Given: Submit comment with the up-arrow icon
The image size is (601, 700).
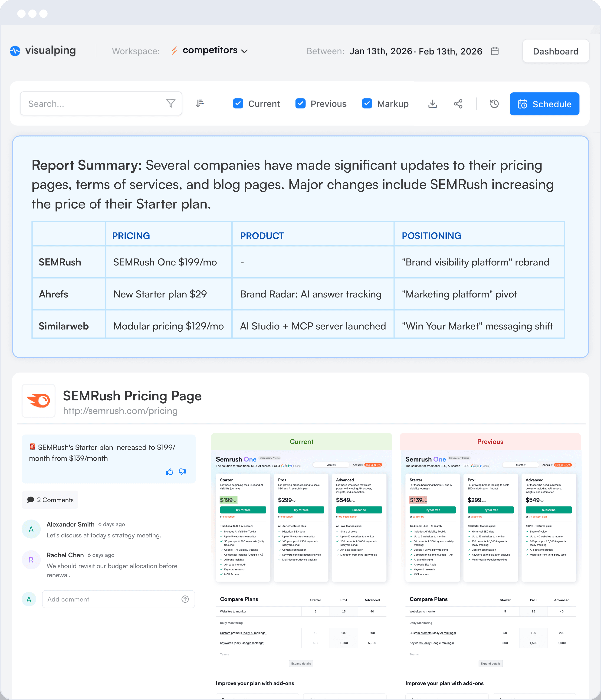Looking at the screenshot, I should (x=185, y=599).
